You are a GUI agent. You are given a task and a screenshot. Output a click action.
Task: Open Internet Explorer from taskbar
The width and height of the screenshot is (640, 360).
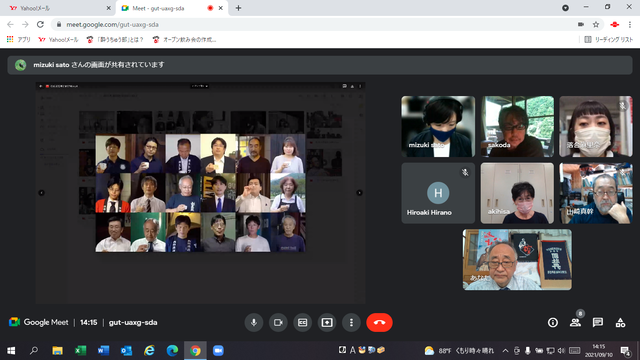[x=149, y=351]
